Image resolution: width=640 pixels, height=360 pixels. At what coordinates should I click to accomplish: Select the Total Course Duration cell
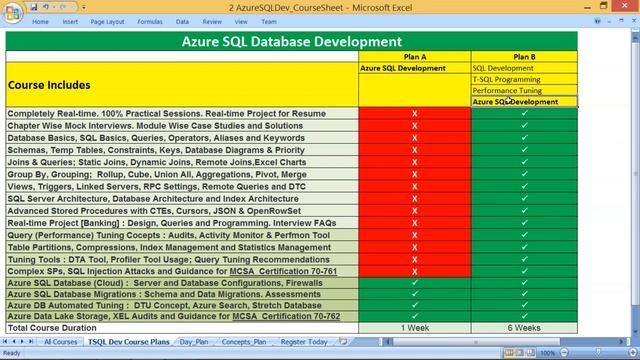[x=182, y=328]
